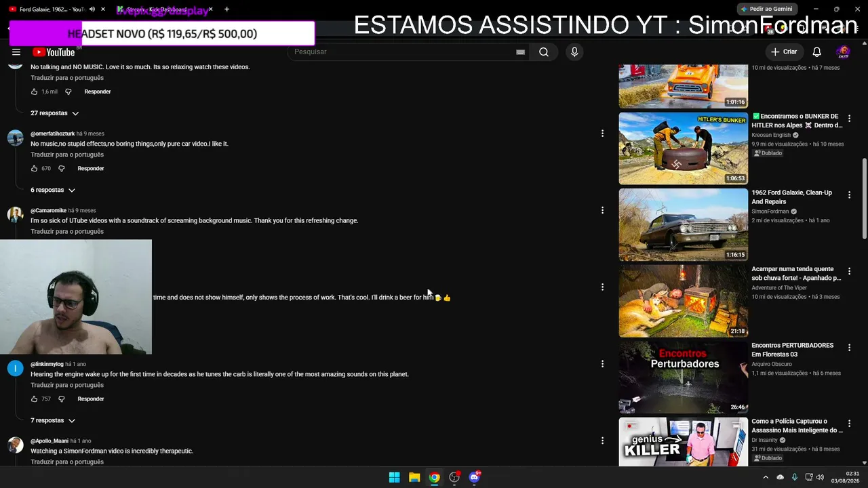Open the genius killer video thumbnail
Viewport: 868px width, 488px height.
tap(683, 442)
